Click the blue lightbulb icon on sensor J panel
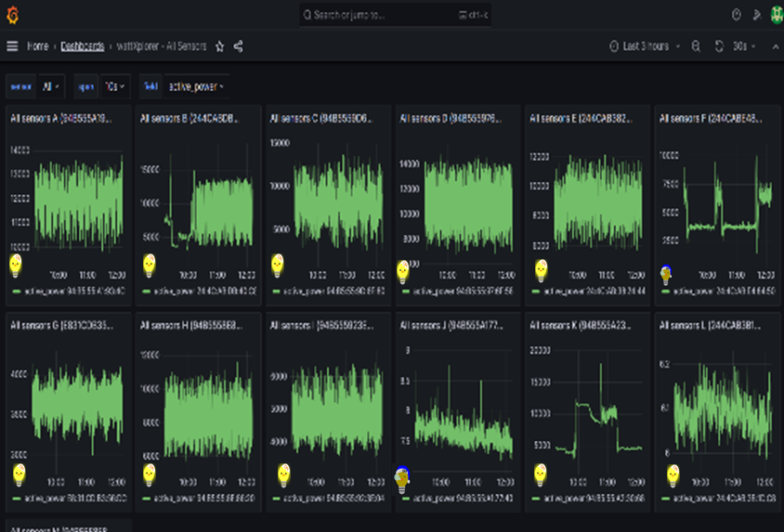The height and width of the screenshot is (532, 784). point(401,477)
